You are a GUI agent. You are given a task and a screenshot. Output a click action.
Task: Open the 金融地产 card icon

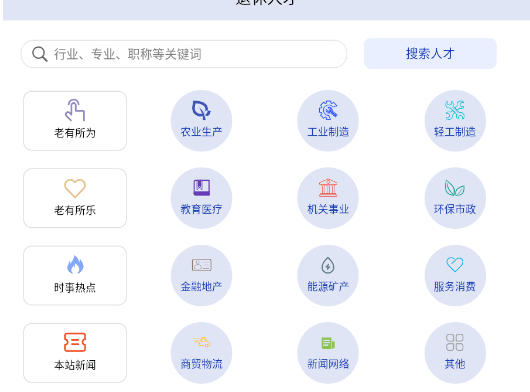point(201,265)
